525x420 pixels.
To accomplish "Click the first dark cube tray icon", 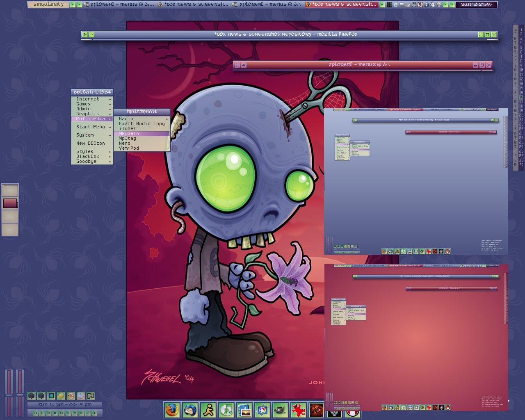I will pyautogui.click(x=32, y=396).
